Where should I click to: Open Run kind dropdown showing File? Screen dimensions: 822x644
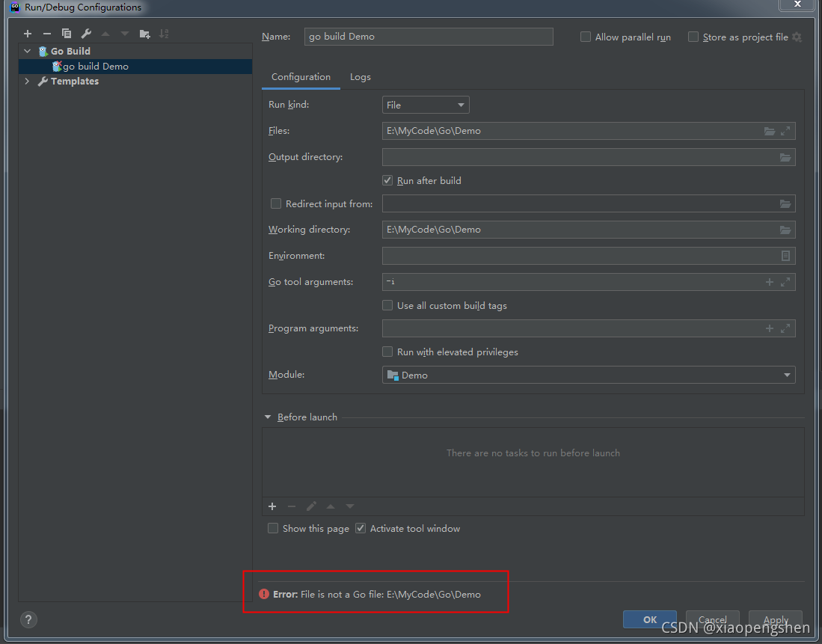(426, 105)
